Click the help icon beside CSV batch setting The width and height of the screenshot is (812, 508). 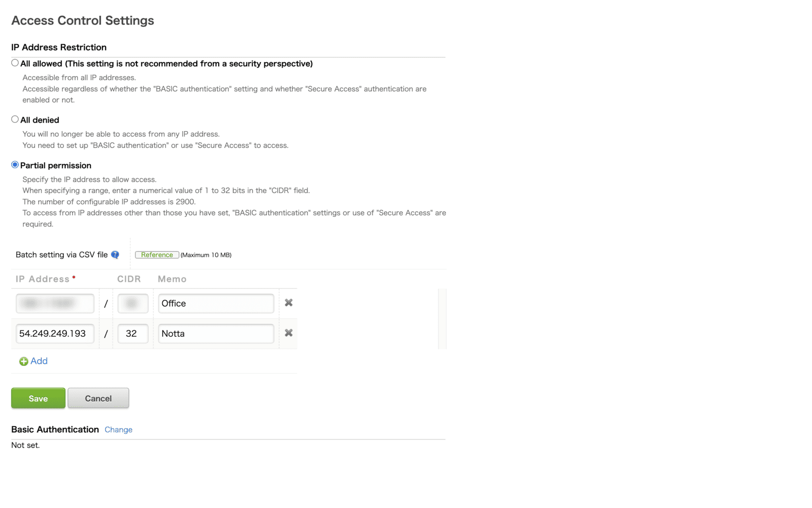115,255
